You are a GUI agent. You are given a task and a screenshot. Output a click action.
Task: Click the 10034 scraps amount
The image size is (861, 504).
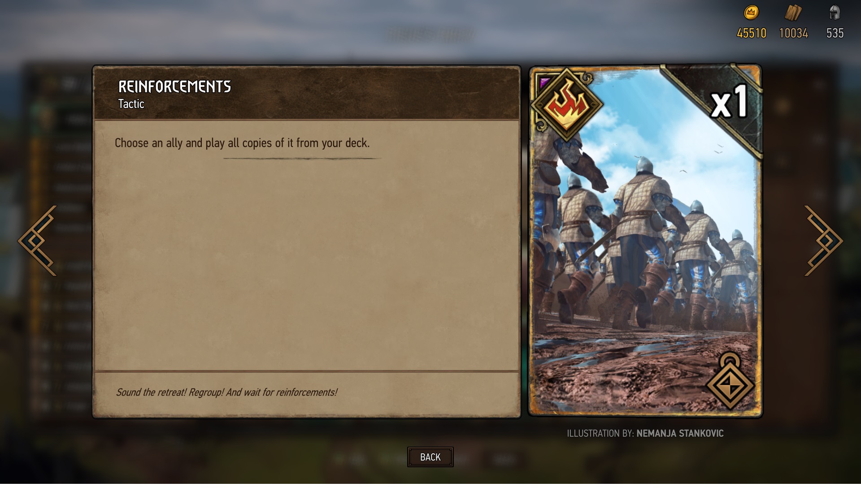tap(793, 33)
